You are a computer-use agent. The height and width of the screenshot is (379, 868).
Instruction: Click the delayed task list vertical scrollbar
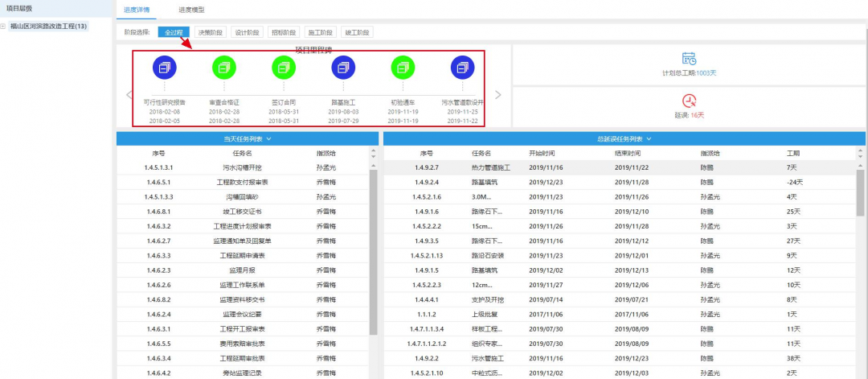(x=860, y=193)
